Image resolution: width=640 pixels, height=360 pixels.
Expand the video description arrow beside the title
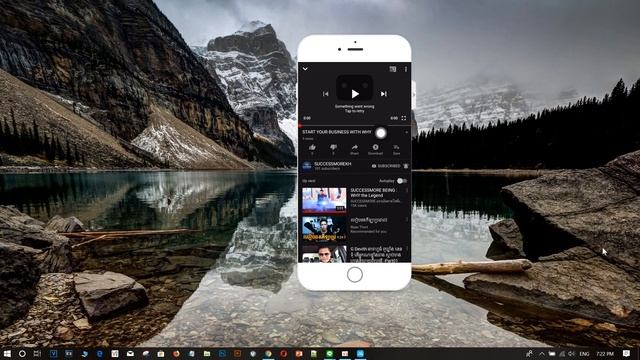click(x=406, y=132)
